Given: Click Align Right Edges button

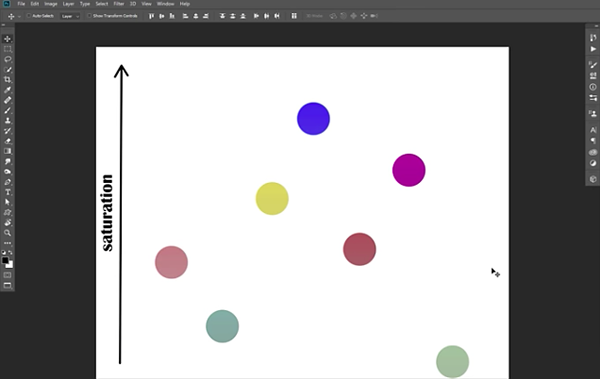Looking at the screenshot, I should pyautogui.click(x=206, y=16).
